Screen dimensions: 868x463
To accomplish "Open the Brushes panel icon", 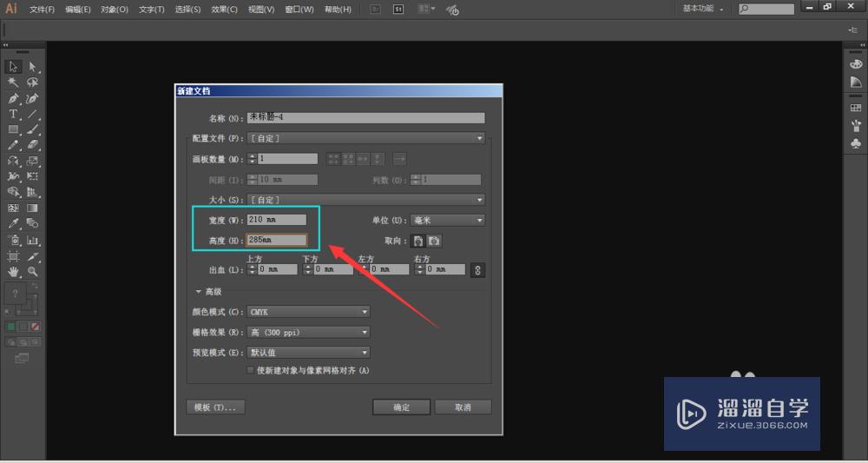I will pyautogui.click(x=856, y=126).
